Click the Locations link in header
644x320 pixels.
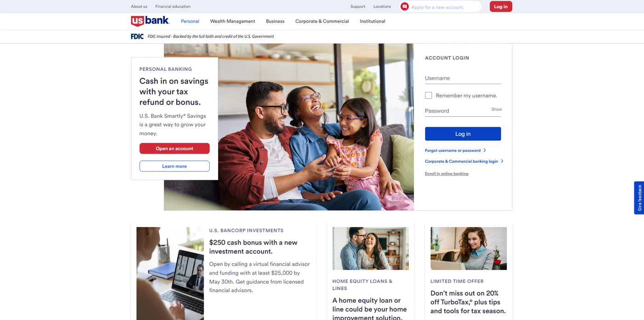[x=382, y=6]
